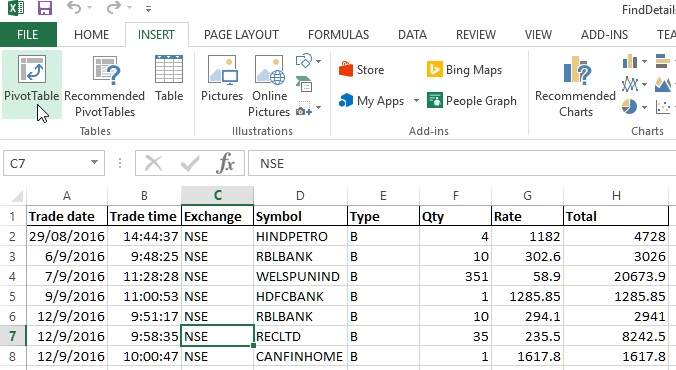676x370 pixels.
Task: Click the Screenshot camera icon
Action: pyautogui.click(x=304, y=108)
